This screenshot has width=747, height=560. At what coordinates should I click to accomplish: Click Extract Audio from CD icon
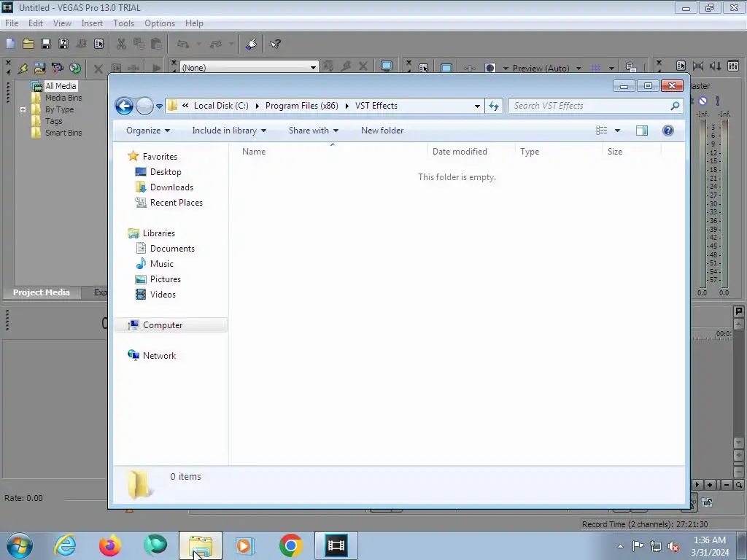pos(75,68)
